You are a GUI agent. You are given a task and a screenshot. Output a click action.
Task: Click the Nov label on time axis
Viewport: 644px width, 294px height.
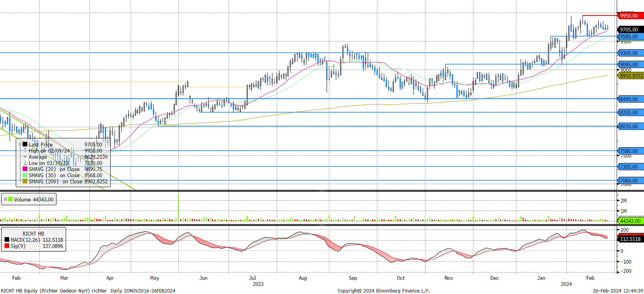[x=449, y=278]
